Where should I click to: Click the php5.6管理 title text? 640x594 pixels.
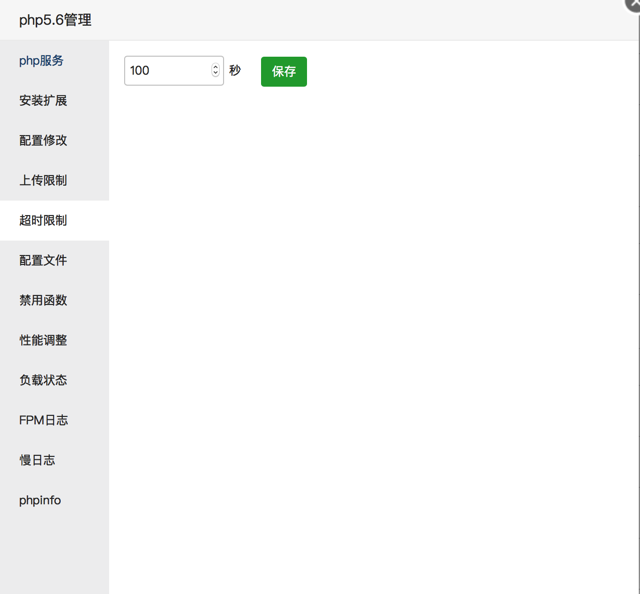click(55, 20)
